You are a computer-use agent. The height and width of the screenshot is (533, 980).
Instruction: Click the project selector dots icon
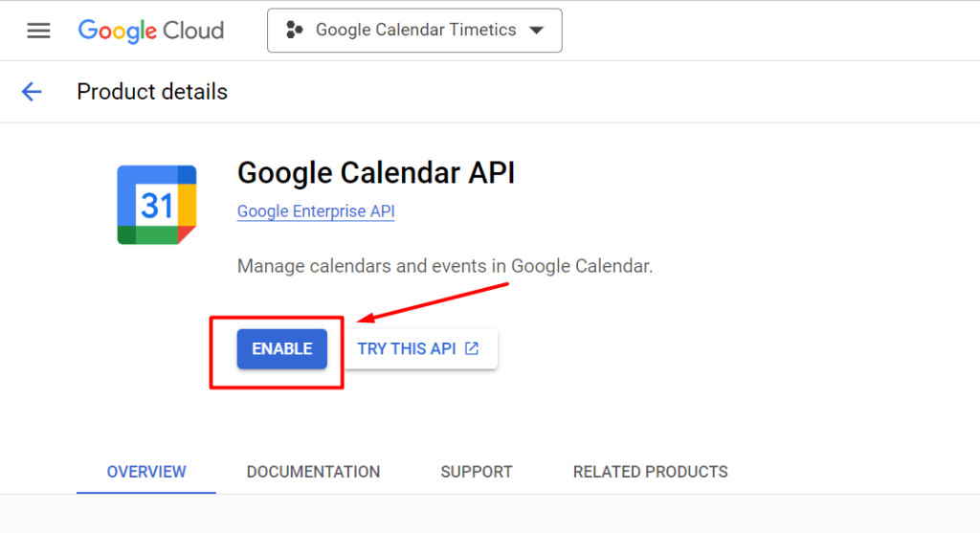pos(294,30)
